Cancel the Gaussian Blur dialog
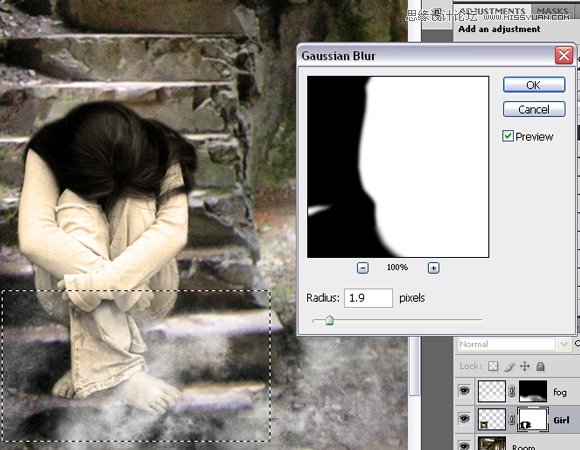The width and height of the screenshot is (580, 450). point(534,109)
